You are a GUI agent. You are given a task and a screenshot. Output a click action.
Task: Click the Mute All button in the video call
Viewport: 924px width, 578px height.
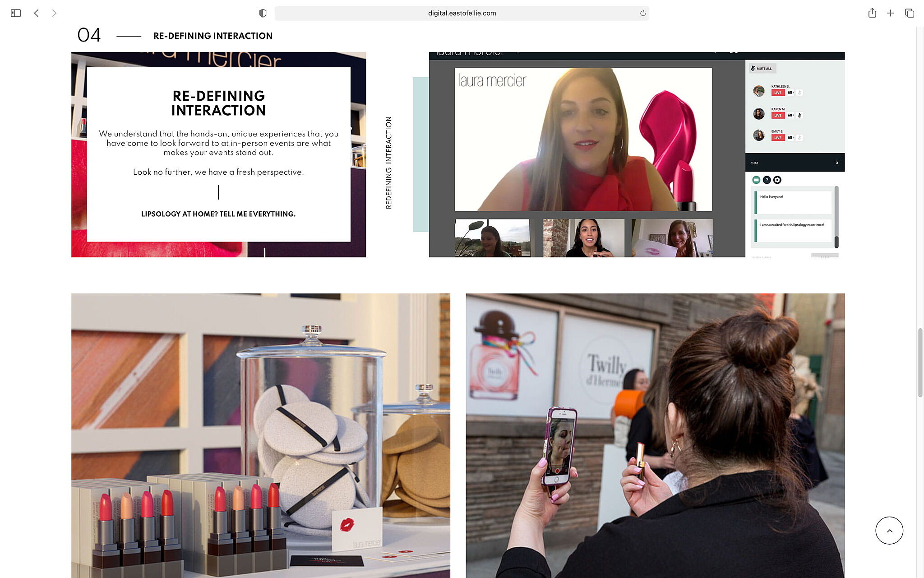point(763,69)
